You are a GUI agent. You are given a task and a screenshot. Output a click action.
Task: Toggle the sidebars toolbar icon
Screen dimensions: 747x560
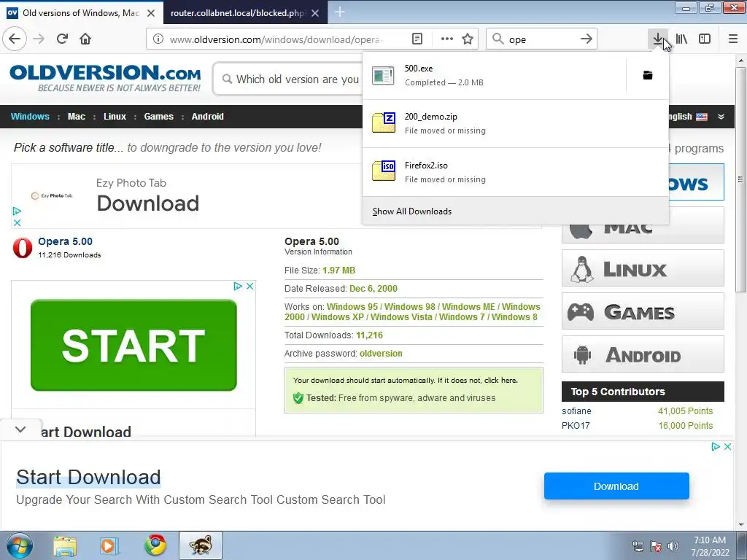tap(705, 39)
